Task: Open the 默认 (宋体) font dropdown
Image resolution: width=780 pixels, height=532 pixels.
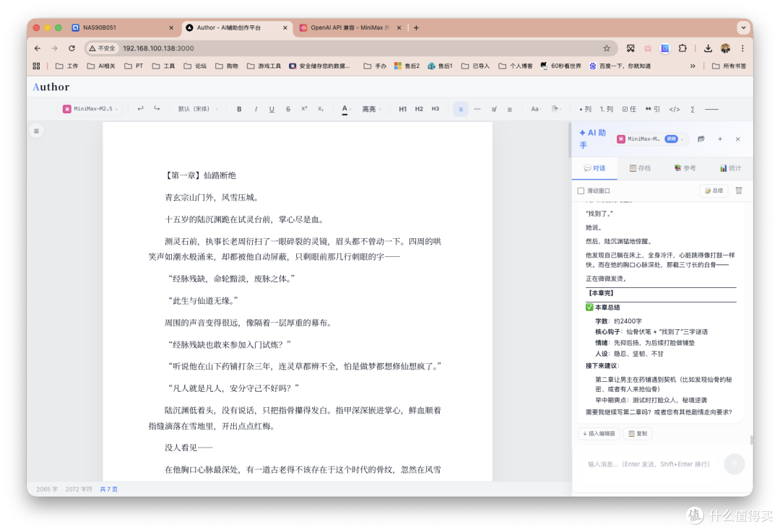Action: [x=198, y=109]
